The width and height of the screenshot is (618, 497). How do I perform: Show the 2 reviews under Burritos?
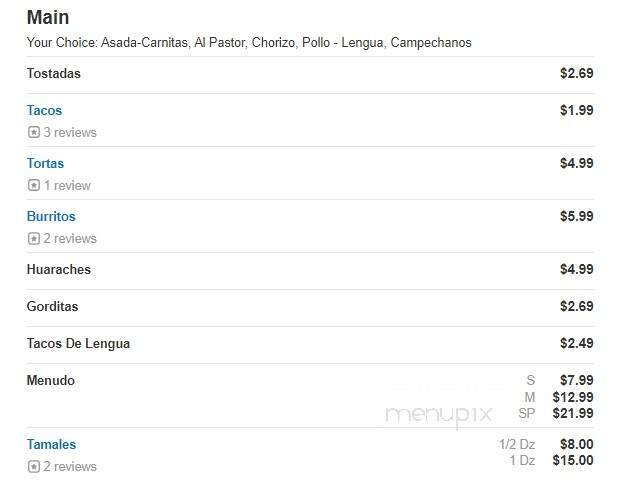click(x=70, y=239)
